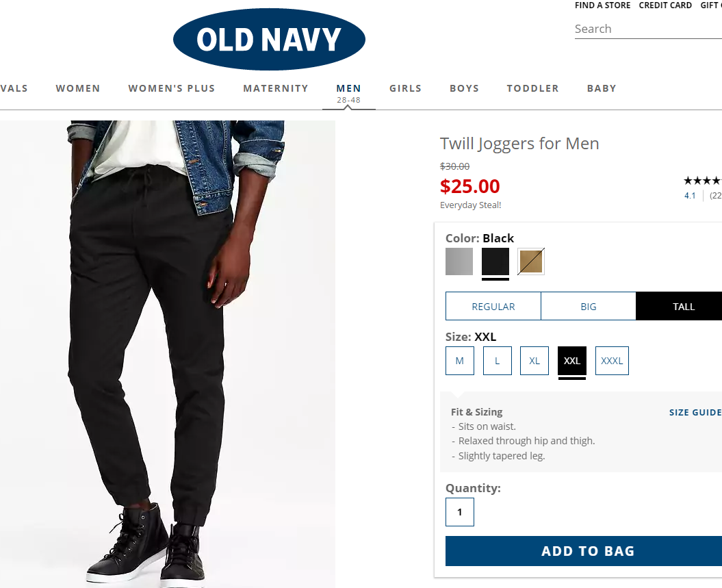Choose the Regular fit option
This screenshot has width=722, height=588.
point(493,307)
